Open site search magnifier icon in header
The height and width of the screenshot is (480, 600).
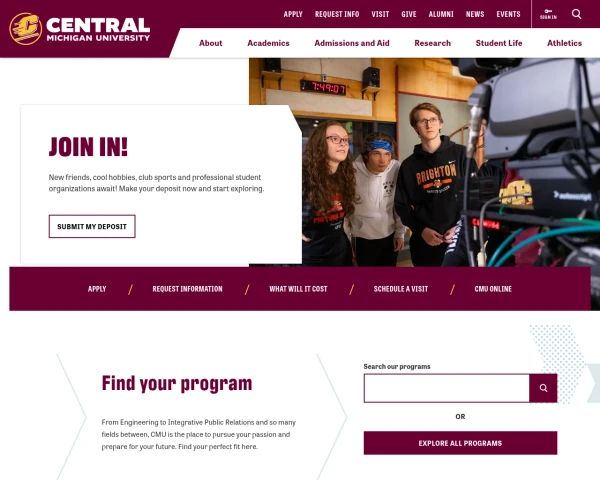click(576, 14)
